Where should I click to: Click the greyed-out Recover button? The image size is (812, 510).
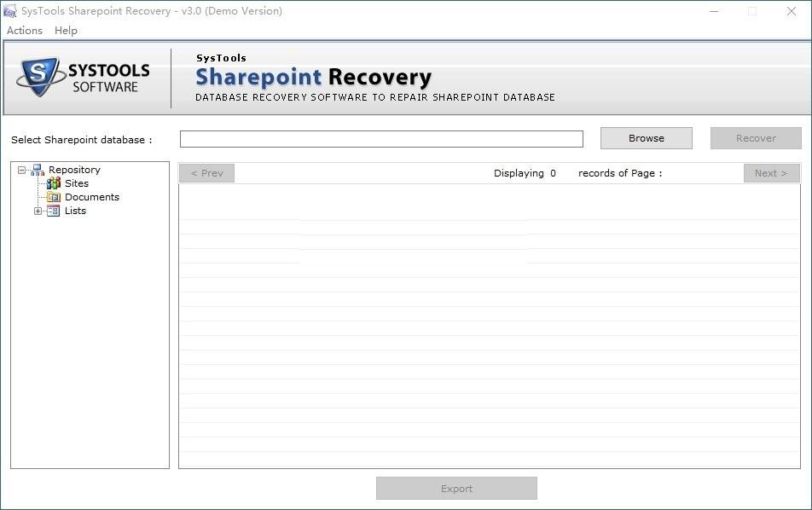[x=756, y=138]
